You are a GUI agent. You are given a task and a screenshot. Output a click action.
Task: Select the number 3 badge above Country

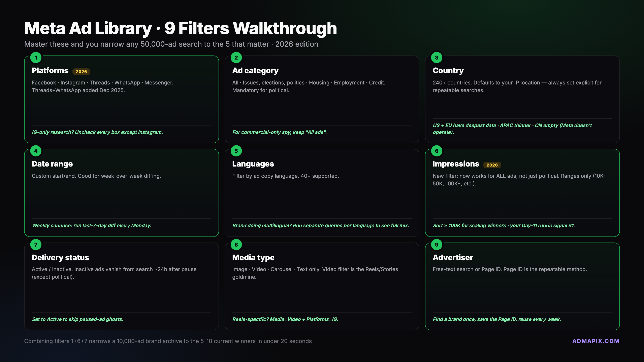pos(437,58)
